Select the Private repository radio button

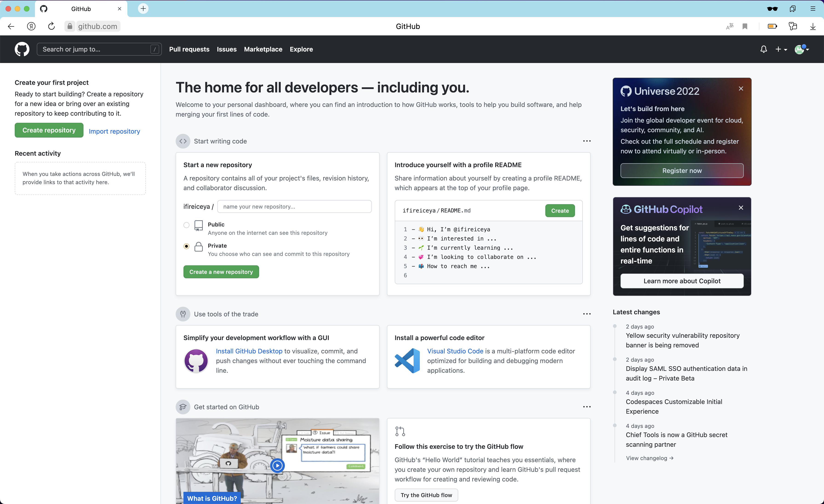point(187,246)
